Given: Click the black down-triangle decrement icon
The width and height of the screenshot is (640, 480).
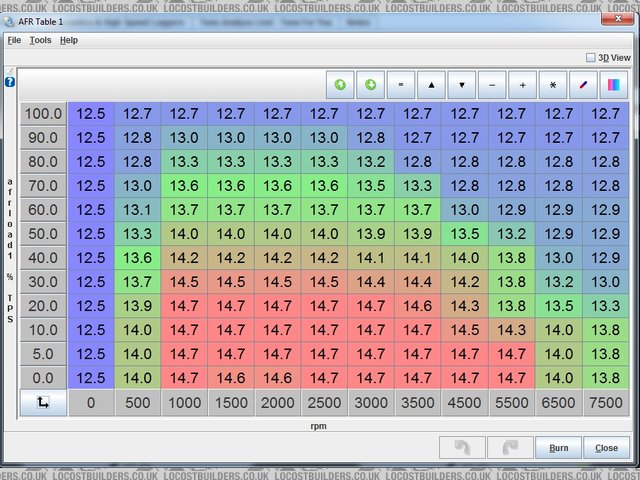Looking at the screenshot, I should (x=461, y=85).
